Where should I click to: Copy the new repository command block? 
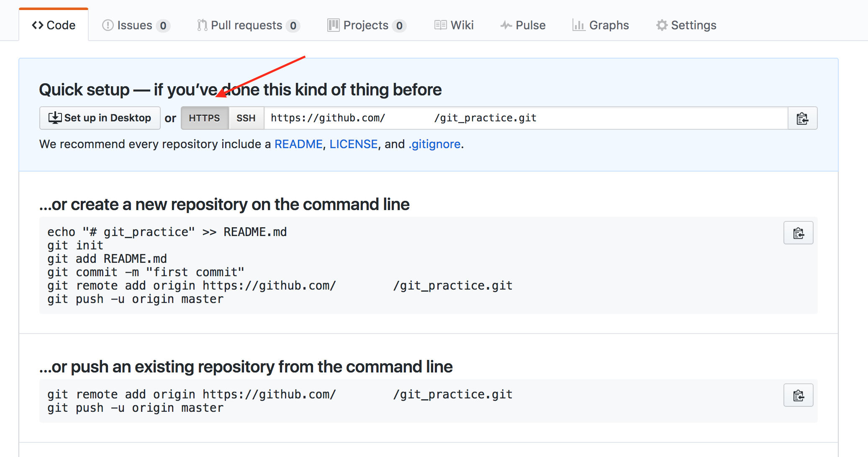point(798,233)
